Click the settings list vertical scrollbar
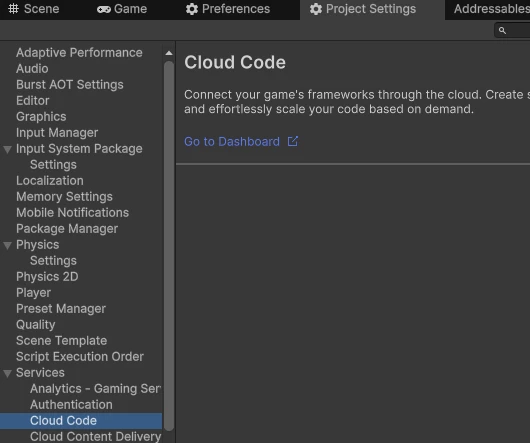This screenshot has height=443, width=530. (x=169, y=246)
